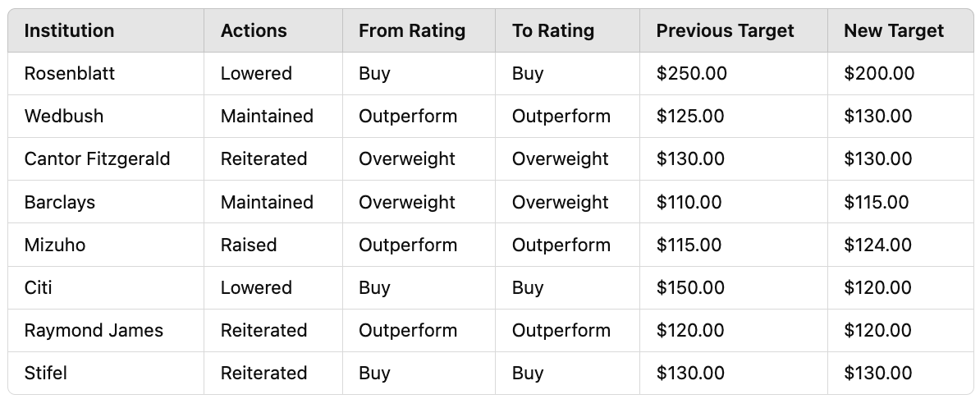Click Rosenblatt's $200.00 new target
Screen dimensions: 980x399
879,74
